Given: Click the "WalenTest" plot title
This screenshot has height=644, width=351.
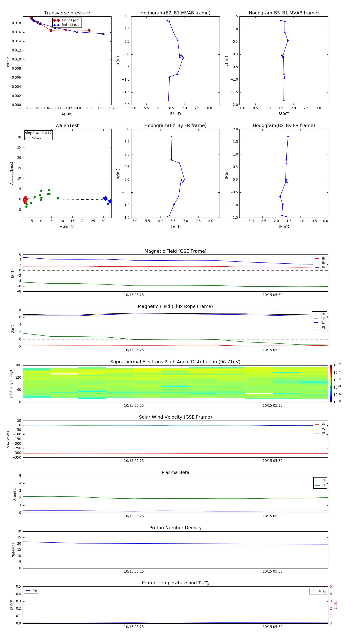Looking at the screenshot, I should [x=67, y=125].
